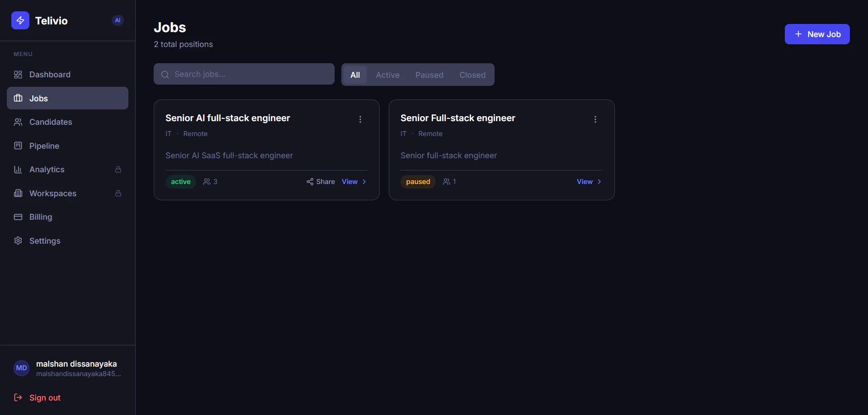Click the bar chart icon beside Analytics

18,170
